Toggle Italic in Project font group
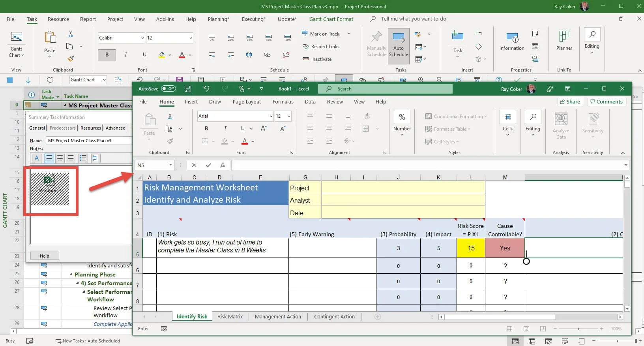644x346 pixels. point(126,55)
